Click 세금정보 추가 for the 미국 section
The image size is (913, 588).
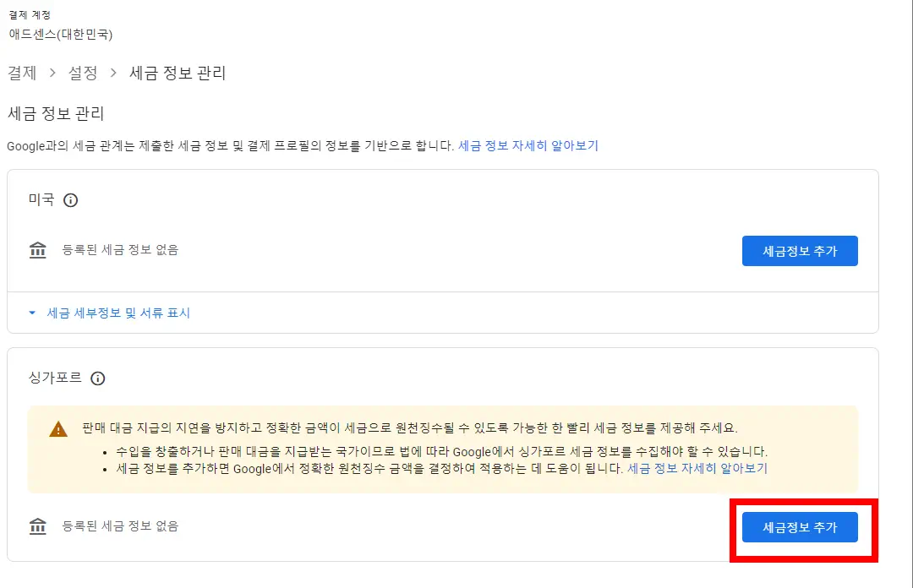(800, 250)
